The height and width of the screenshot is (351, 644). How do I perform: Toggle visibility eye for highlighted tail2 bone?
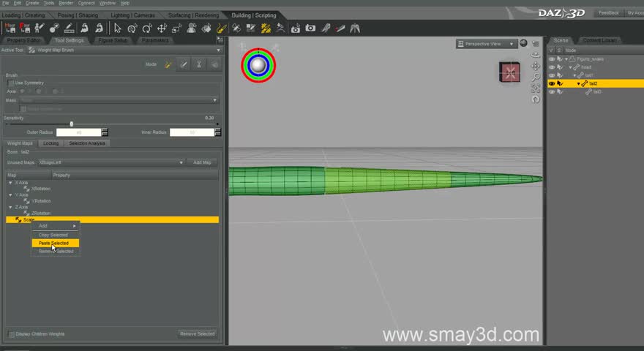point(552,84)
